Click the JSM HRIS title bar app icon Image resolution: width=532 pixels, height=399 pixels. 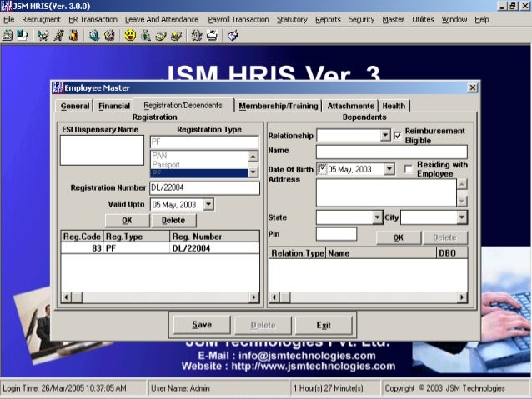7,6
